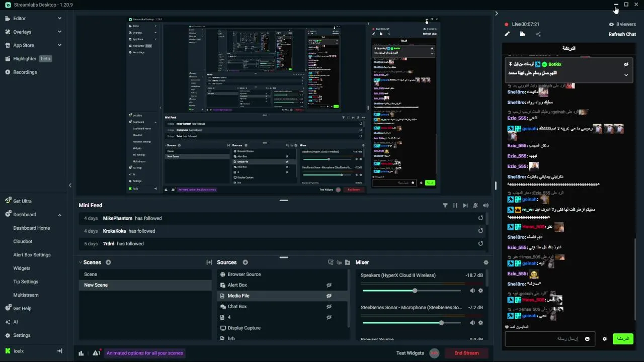The image size is (644, 362).
Task: Open Tip Settings
Action: tap(26, 282)
